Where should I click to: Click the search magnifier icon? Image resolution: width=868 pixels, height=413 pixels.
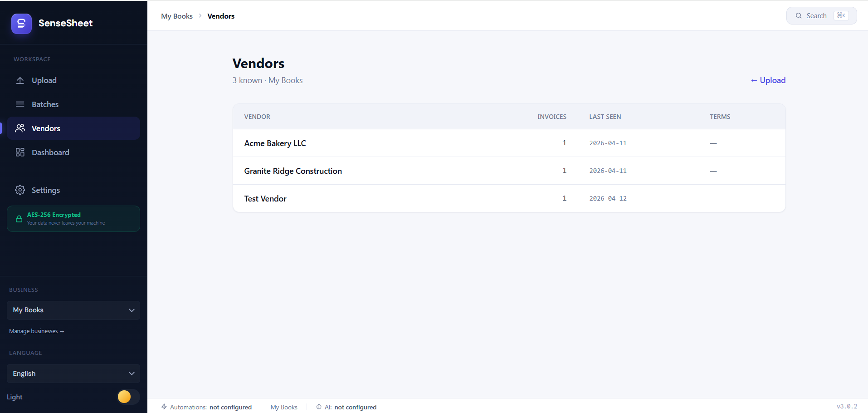(800, 15)
